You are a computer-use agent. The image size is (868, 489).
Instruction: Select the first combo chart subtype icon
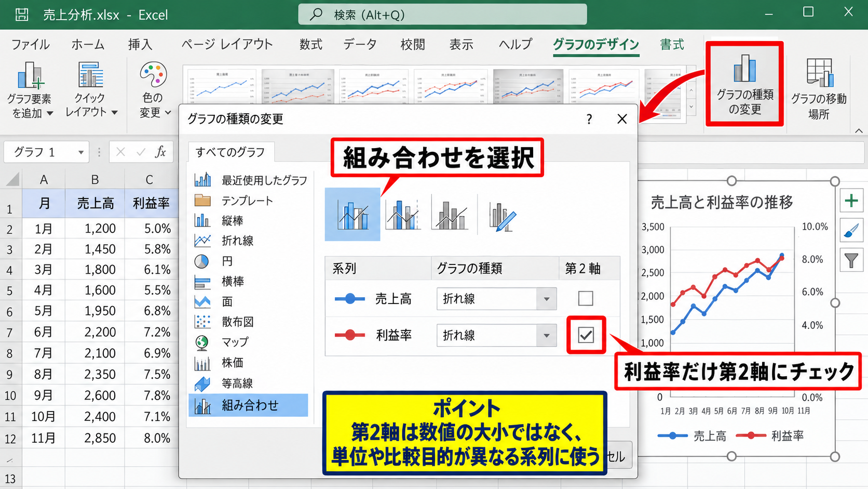[x=352, y=214]
